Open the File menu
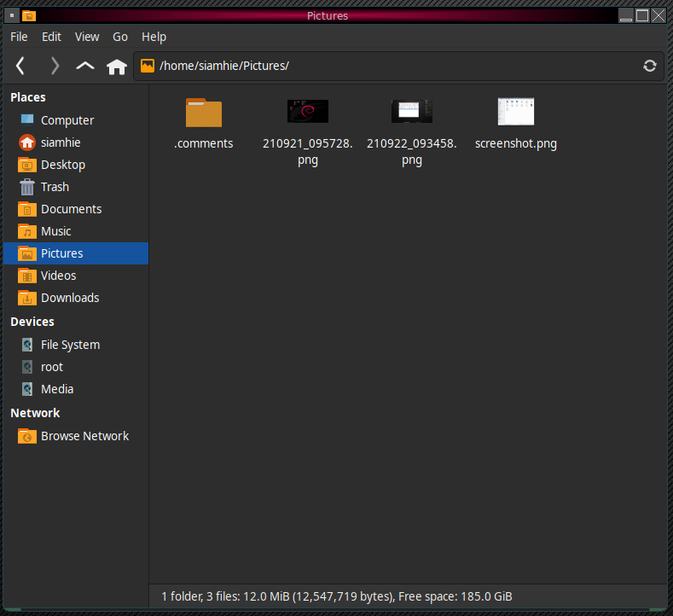The height and width of the screenshot is (616, 673). pyautogui.click(x=19, y=37)
